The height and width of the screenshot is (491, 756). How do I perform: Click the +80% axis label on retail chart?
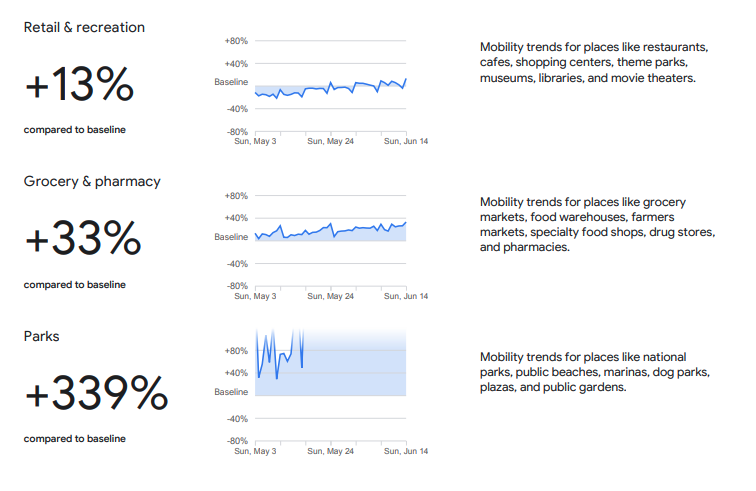[x=236, y=41]
